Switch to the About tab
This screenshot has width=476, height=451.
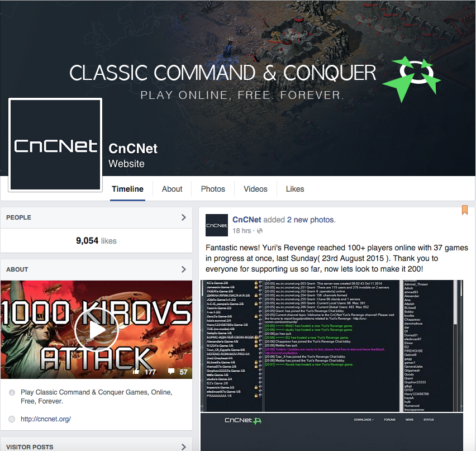pyautogui.click(x=172, y=189)
